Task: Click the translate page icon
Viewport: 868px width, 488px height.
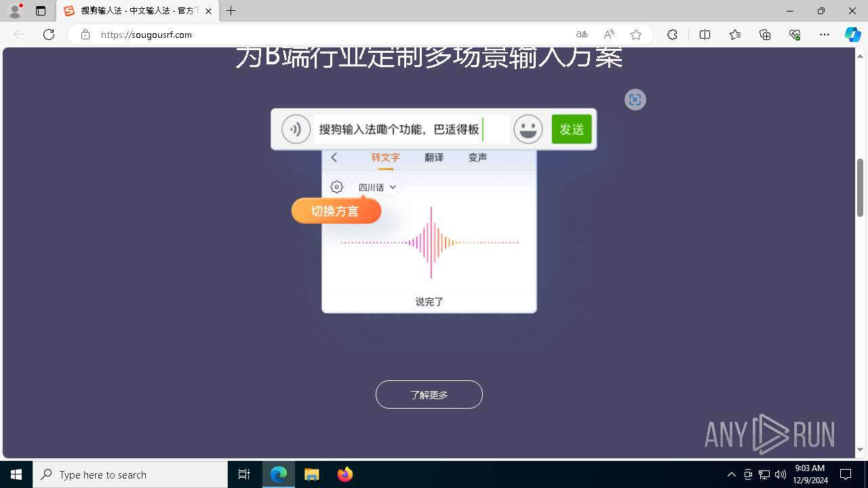Action: 582,35
